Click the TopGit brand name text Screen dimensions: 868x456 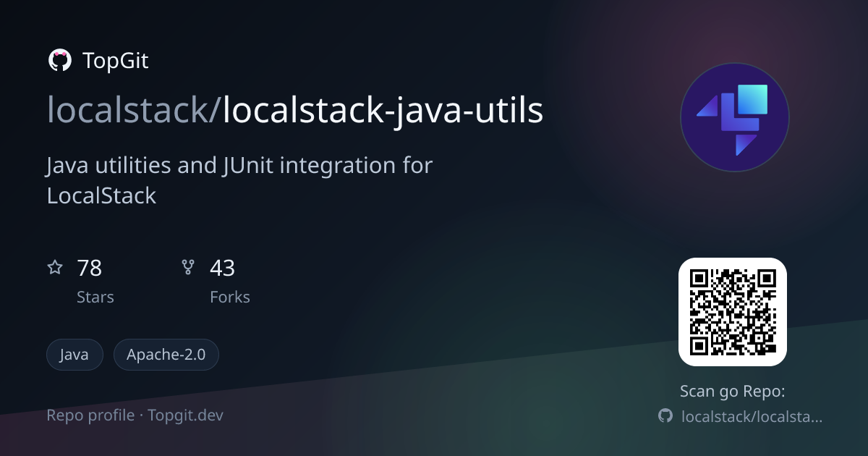point(116,62)
